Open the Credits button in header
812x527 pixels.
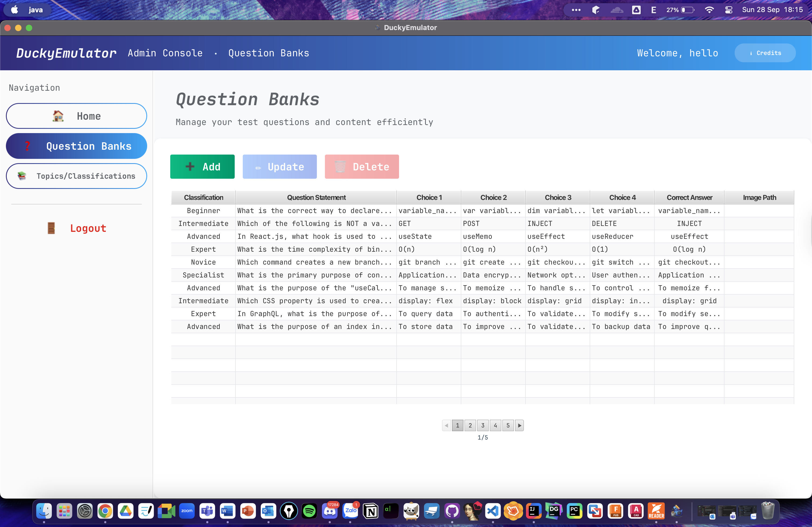(765, 53)
